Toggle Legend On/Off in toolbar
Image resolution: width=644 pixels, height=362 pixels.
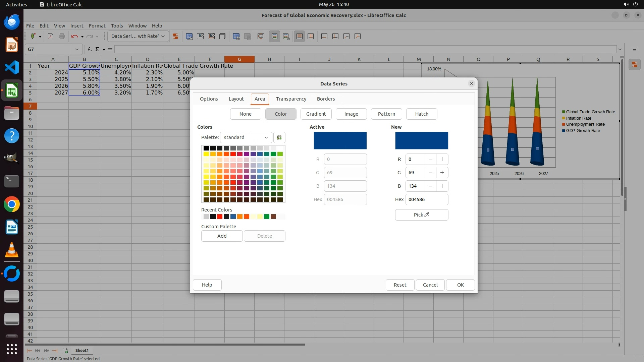pyautogui.click(x=275, y=36)
